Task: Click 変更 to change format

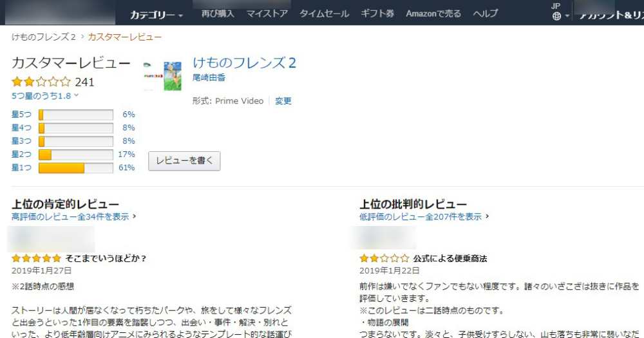Action: 283,101
